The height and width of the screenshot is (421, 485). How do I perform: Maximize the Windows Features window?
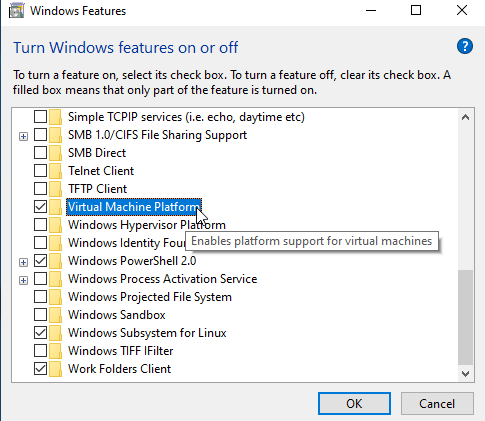point(416,11)
